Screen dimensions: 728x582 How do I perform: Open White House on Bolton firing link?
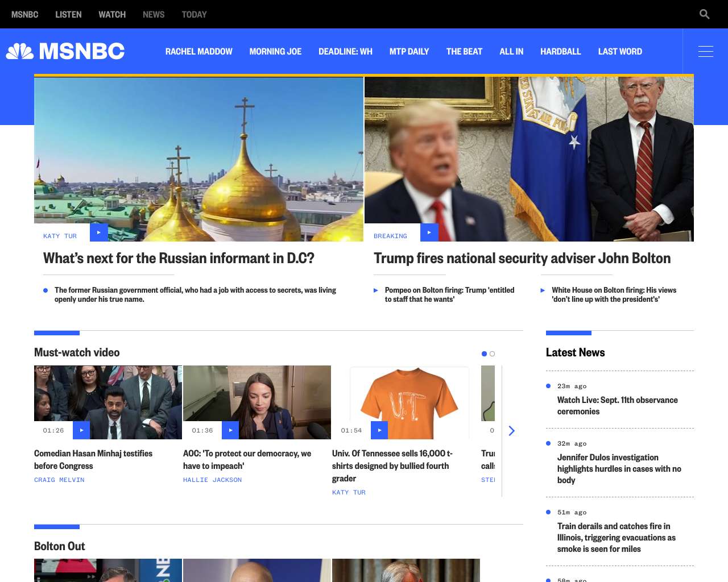click(614, 294)
